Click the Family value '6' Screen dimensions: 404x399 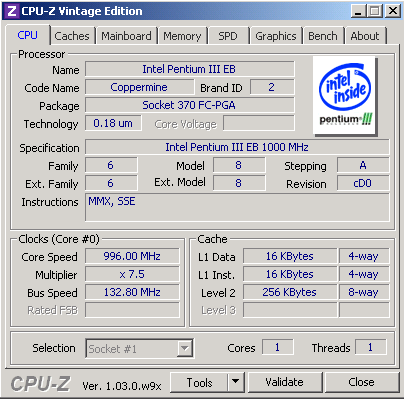click(x=111, y=165)
